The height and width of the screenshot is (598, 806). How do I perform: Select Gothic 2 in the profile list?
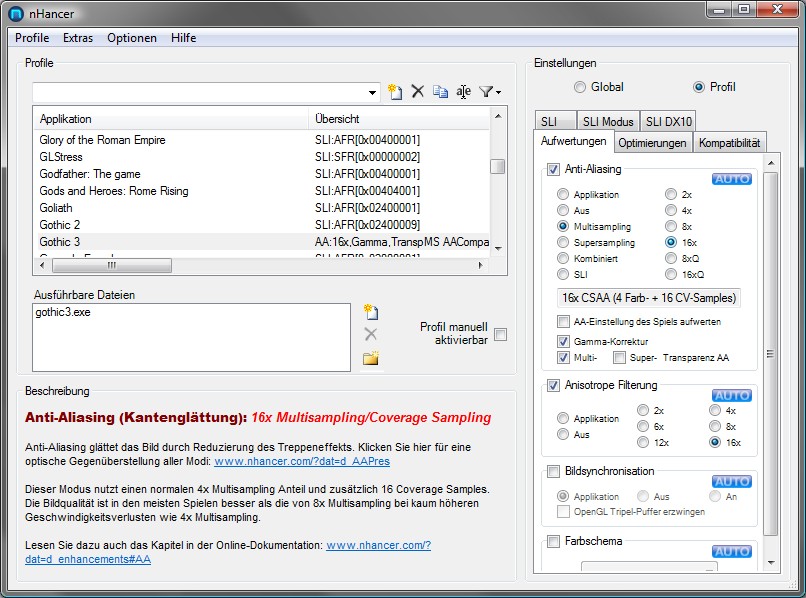coord(60,225)
